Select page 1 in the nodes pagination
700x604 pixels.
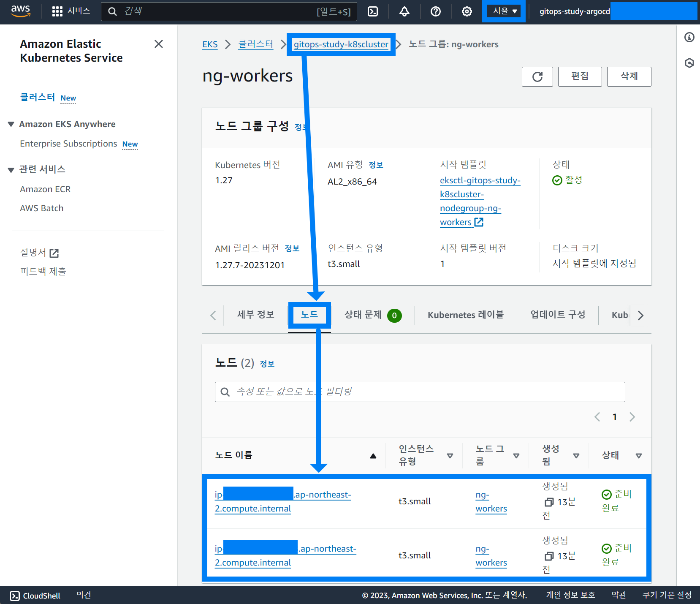click(615, 417)
